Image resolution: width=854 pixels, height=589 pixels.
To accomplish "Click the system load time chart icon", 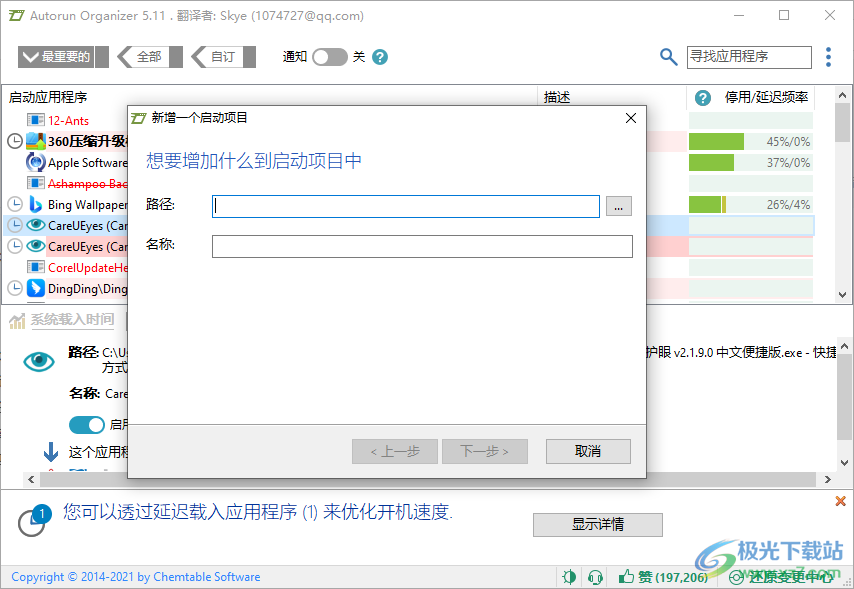I will (x=17, y=320).
